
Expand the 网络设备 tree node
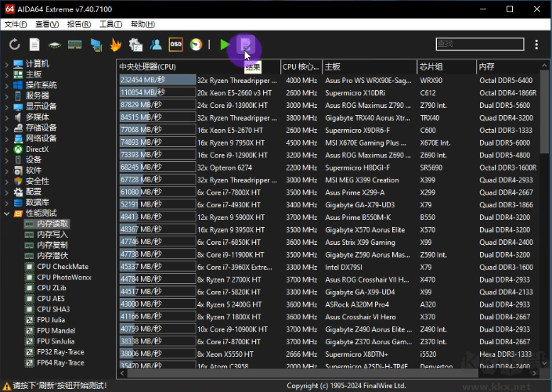coord(6,138)
